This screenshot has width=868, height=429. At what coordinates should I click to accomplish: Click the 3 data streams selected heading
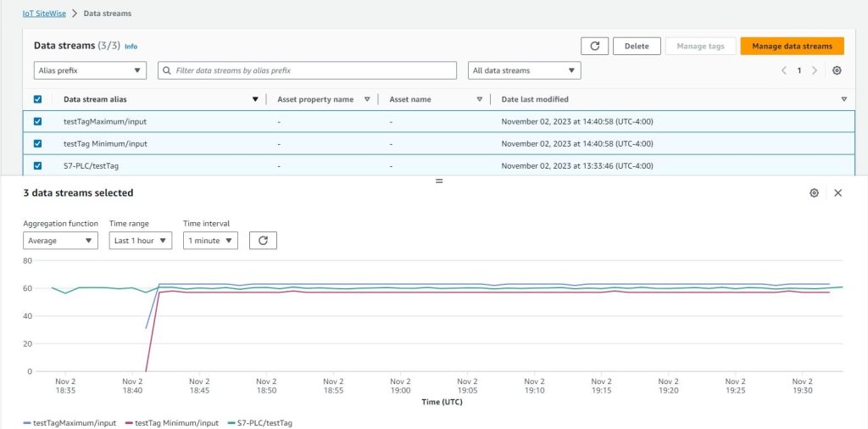pyautogui.click(x=78, y=192)
